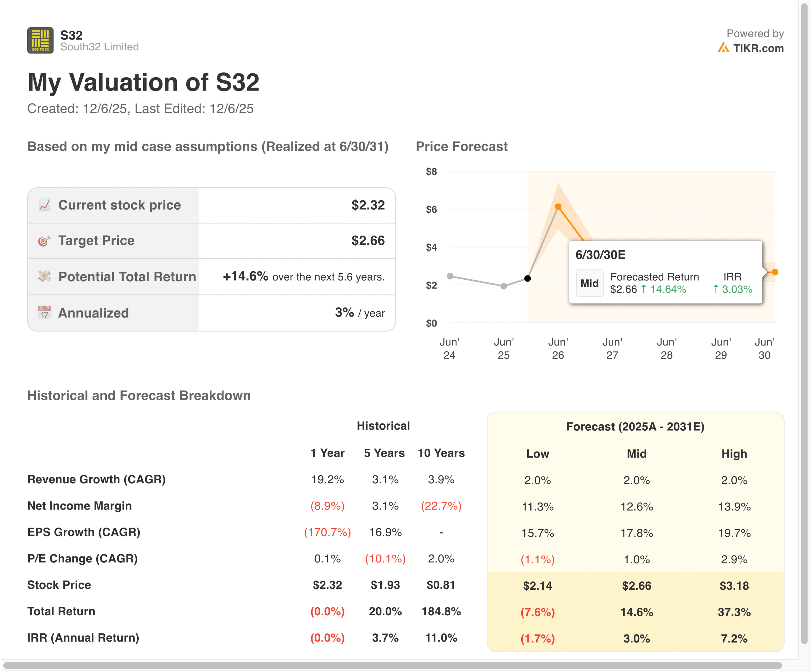The image size is (811, 672).
Task: Click the Mid forecast stock price $2.66 cell
Action: 636,586
